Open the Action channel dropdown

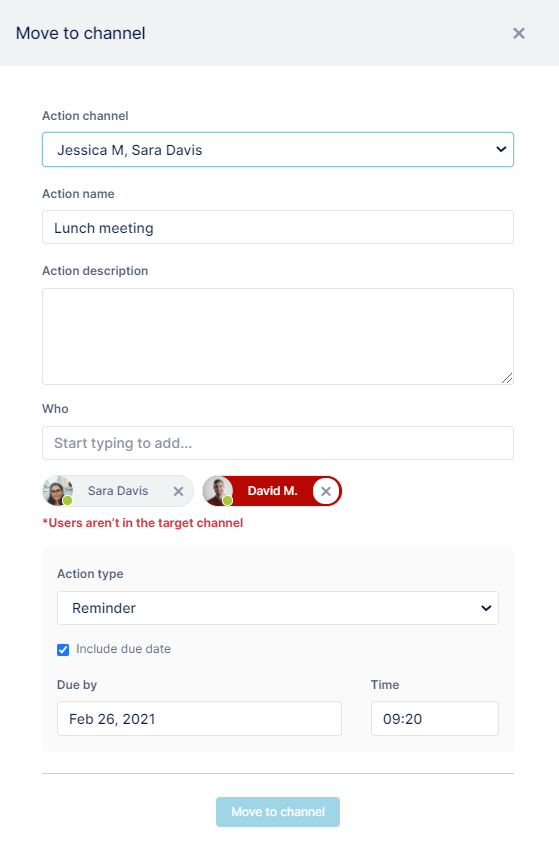[x=278, y=149]
